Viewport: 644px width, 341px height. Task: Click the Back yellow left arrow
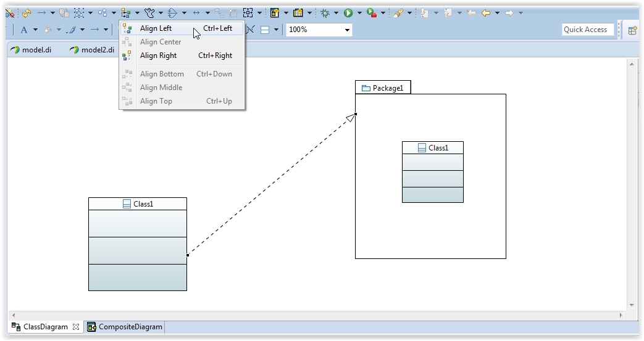click(x=486, y=13)
